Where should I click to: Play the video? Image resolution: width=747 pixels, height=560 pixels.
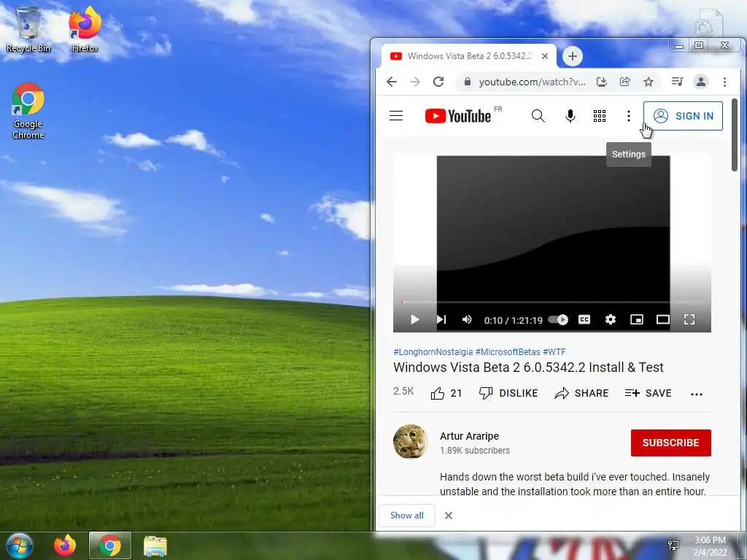point(414,319)
